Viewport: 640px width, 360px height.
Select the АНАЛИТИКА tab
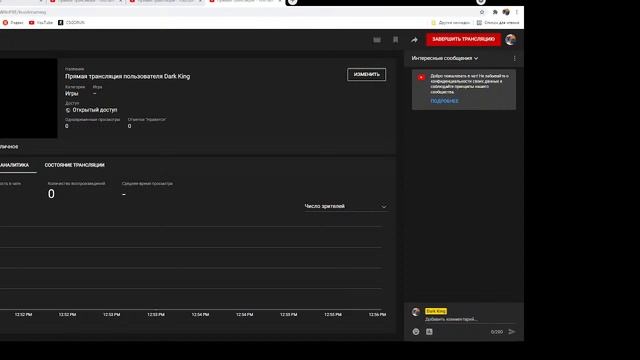[15, 165]
